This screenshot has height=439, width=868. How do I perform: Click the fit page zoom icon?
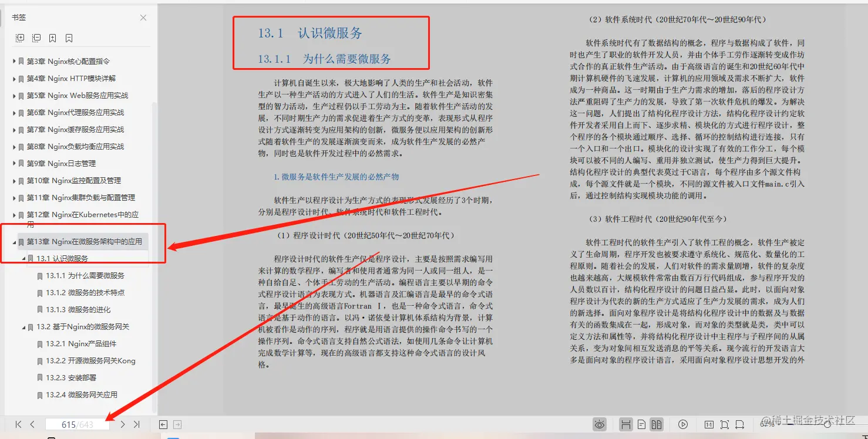tap(725, 424)
